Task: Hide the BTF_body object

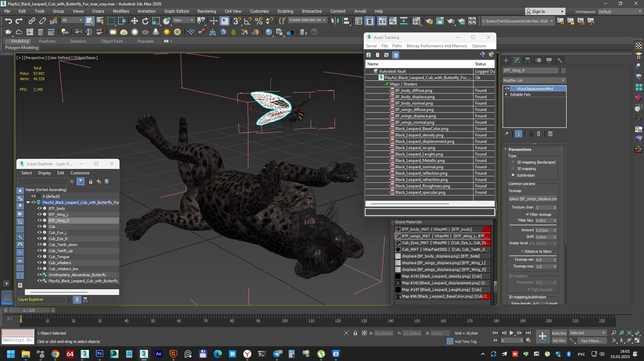Action: click(x=39, y=208)
